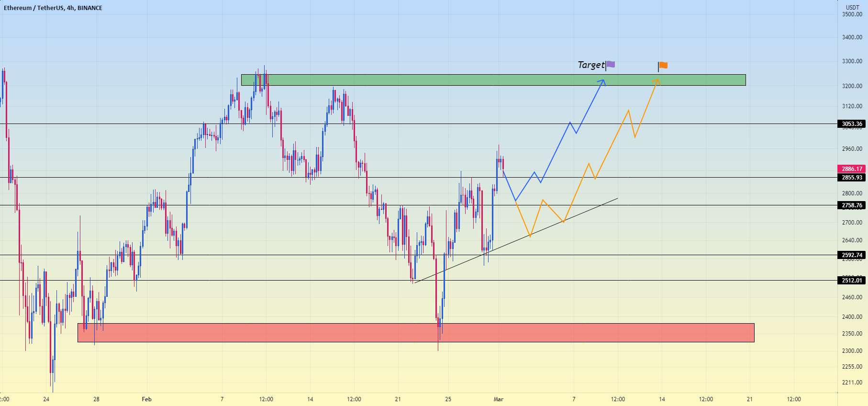Click the pink 2886.17 current price label
This screenshot has height=406, width=868.
pos(852,169)
